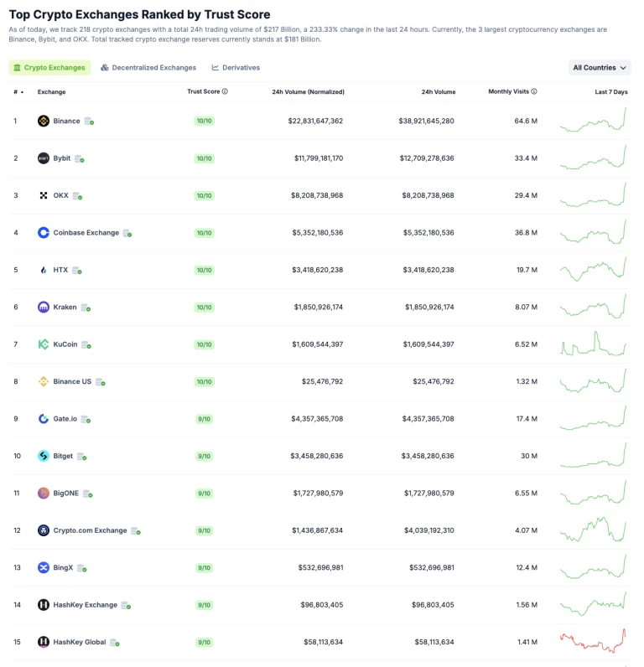Screen dimensions: 644x667
Task: Switch to the Derivatives tab
Action: [x=236, y=68]
